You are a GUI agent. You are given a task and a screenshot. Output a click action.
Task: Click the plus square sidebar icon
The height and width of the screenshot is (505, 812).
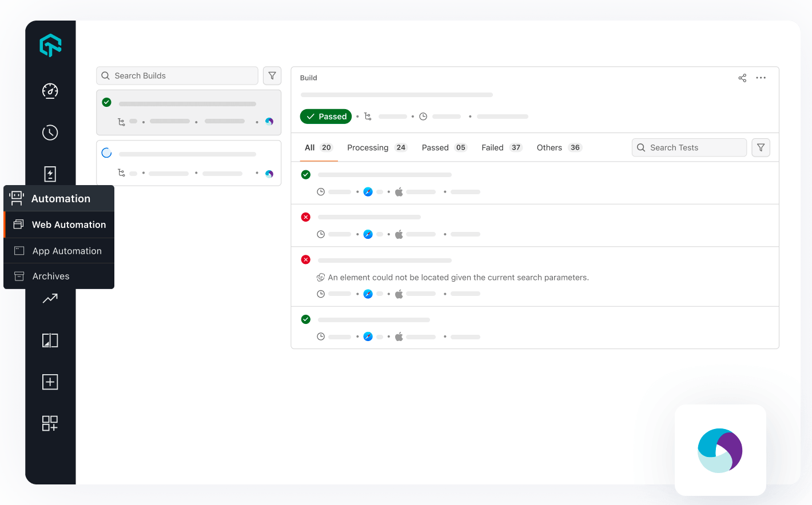tap(50, 382)
